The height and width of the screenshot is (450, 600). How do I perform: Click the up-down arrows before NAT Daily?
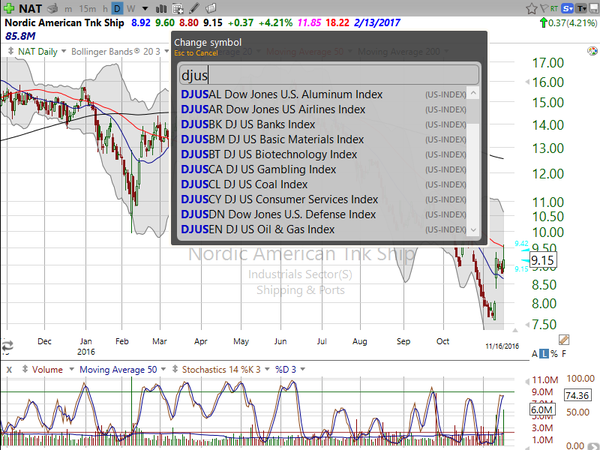pos(11,51)
